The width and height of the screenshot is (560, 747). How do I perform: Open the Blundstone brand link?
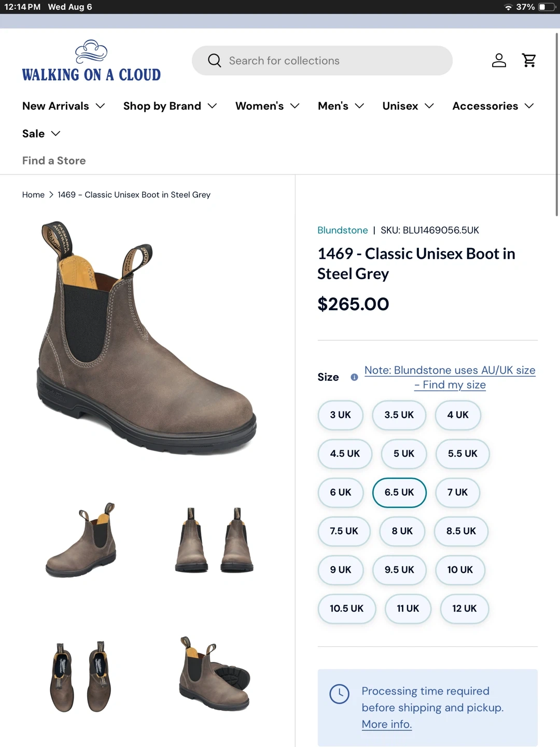[342, 230]
